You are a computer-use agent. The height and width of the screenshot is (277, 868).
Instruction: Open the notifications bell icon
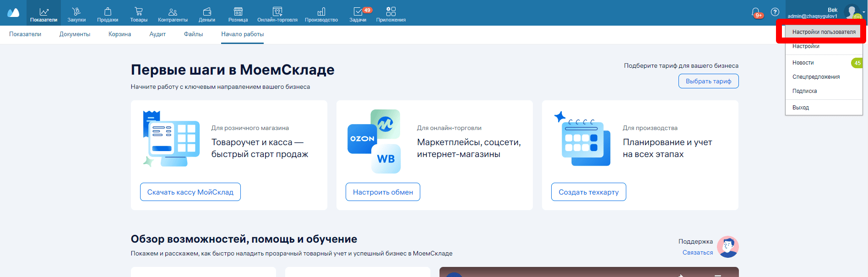[756, 12]
